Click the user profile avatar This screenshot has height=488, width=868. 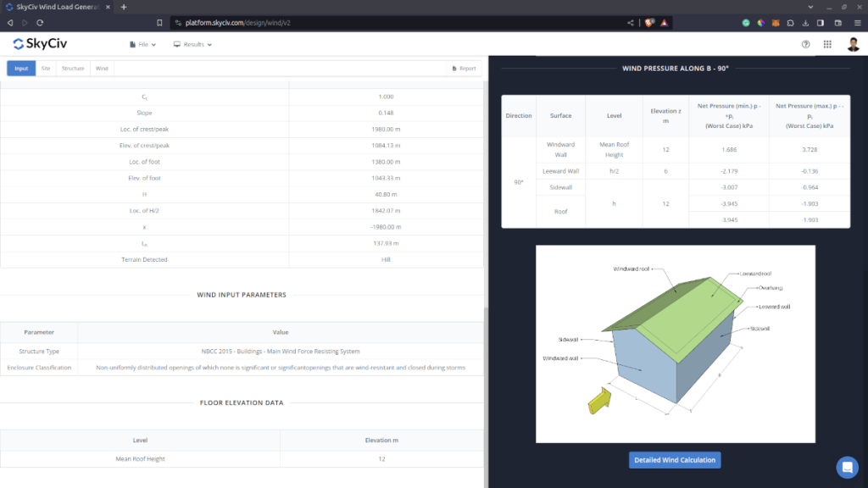[853, 44]
